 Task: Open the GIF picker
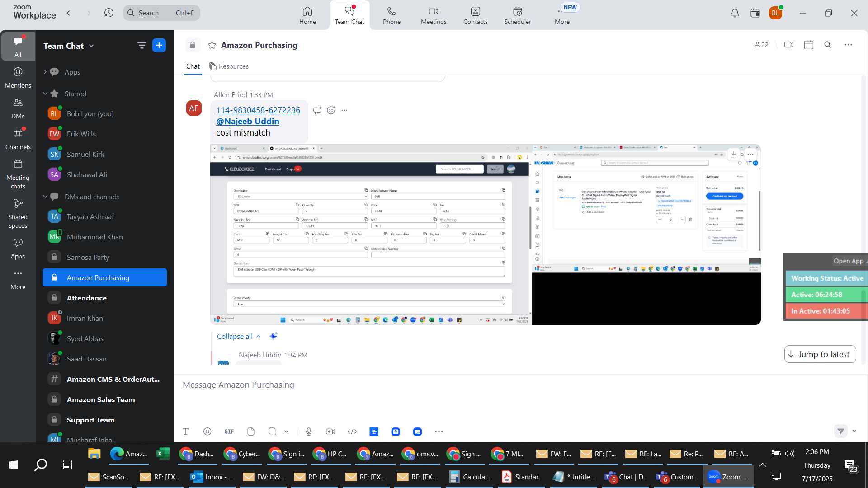(229, 432)
